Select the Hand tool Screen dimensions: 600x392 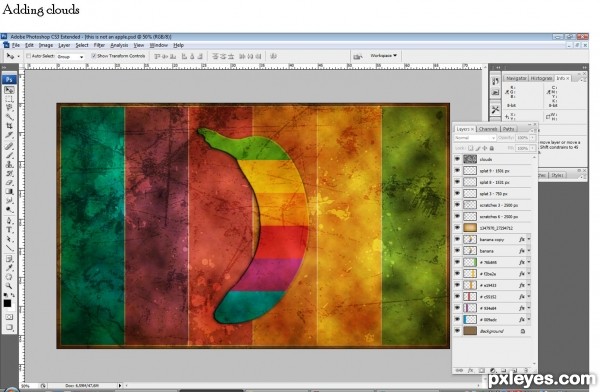[x=9, y=277]
